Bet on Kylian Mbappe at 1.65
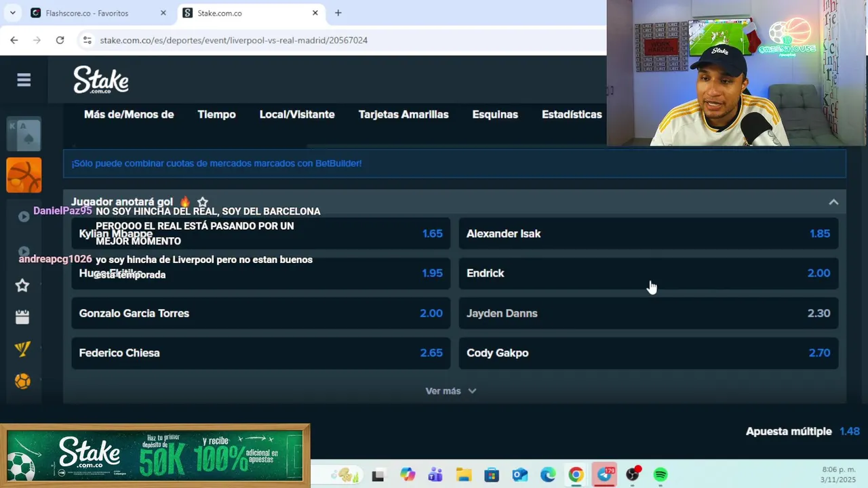 pyautogui.click(x=261, y=234)
